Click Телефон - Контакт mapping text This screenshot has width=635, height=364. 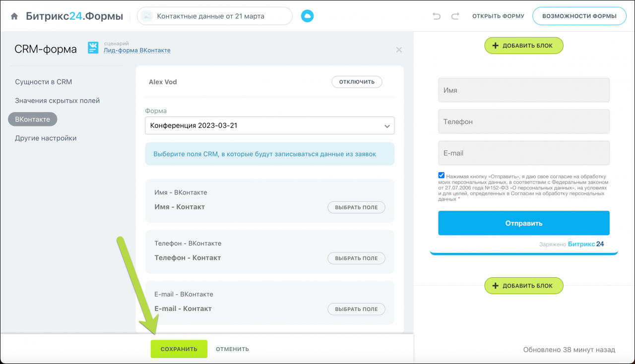[x=188, y=258]
